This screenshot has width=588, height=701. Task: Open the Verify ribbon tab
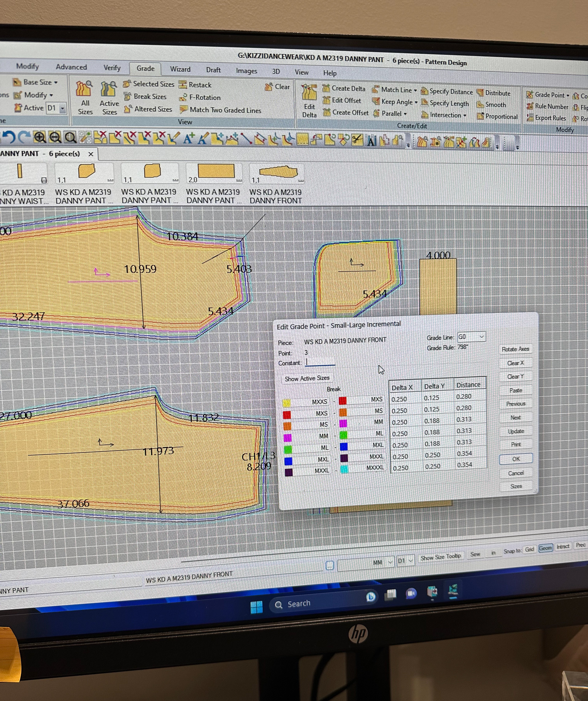click(x=112, y=68)
